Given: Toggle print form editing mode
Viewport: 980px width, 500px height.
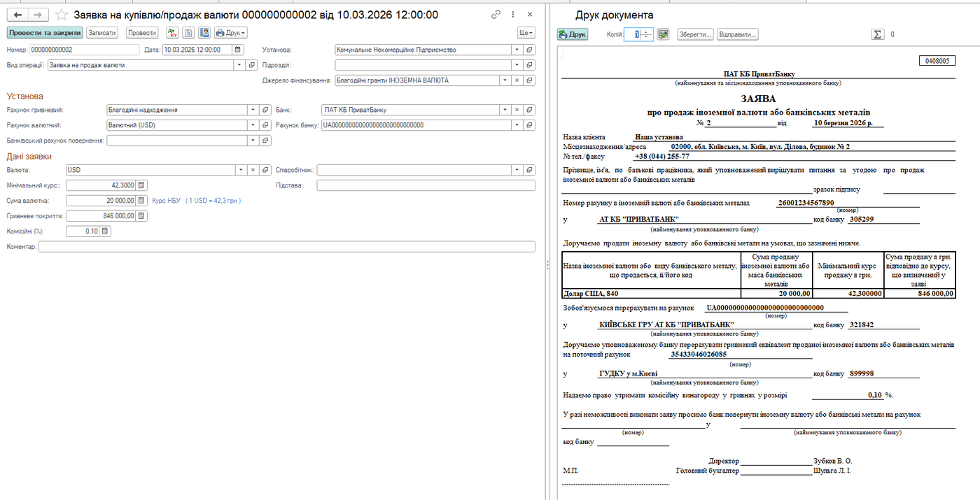Looking at the screenshot, I should point(663,34).
